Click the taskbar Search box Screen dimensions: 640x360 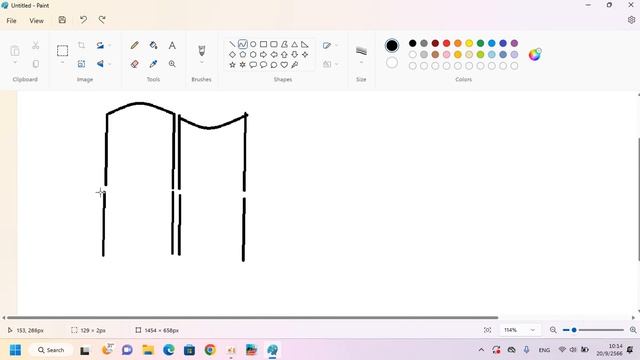[x=51, y=350]
